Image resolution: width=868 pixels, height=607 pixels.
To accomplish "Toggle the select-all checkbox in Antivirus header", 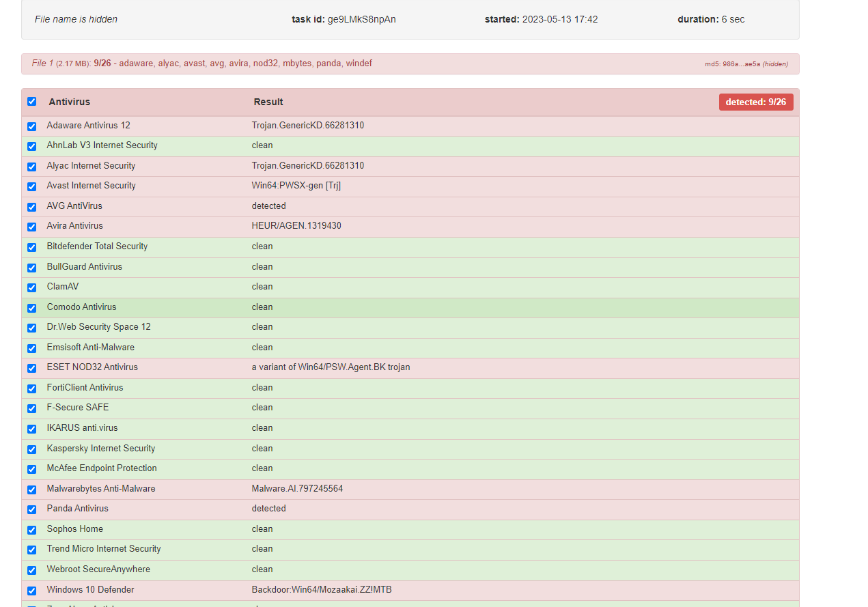I will [x=31, y=101].
